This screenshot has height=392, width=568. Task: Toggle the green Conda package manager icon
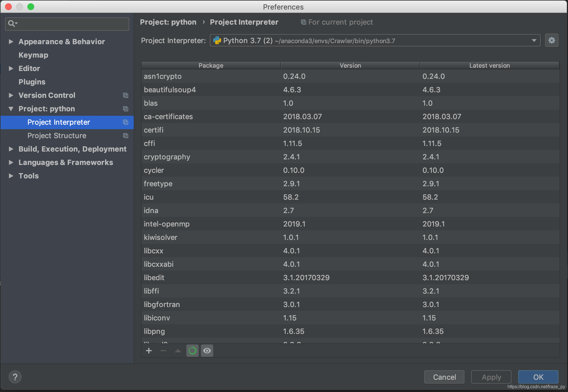[193, 351]
